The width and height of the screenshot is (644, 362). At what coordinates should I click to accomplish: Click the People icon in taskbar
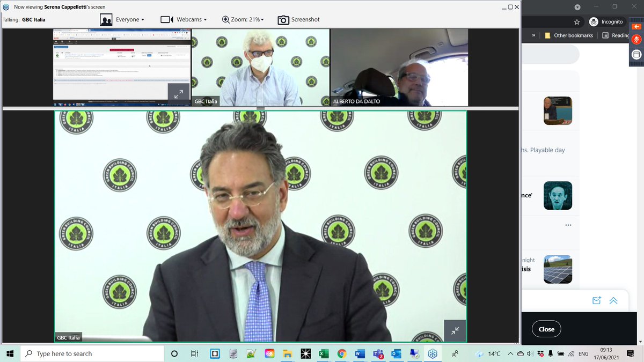coord(455,353)
